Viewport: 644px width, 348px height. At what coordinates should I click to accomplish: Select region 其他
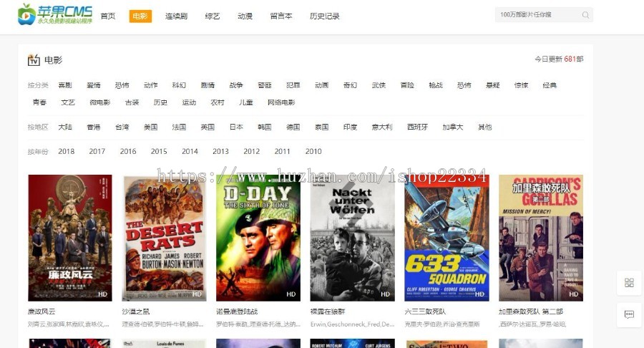(484, 127)
